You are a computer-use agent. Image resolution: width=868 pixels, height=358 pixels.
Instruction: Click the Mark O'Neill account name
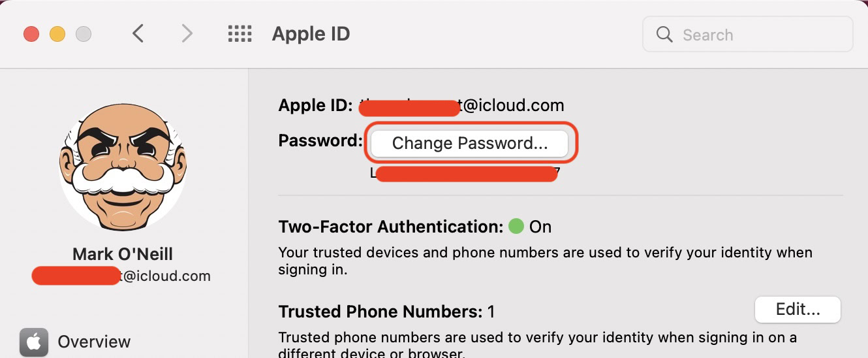click(x=123, y=253)
